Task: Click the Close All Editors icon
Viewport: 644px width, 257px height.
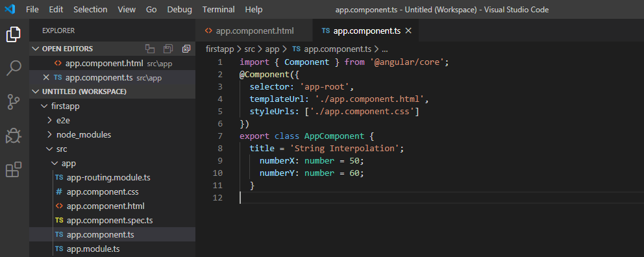Action: [x=186, y=49]
